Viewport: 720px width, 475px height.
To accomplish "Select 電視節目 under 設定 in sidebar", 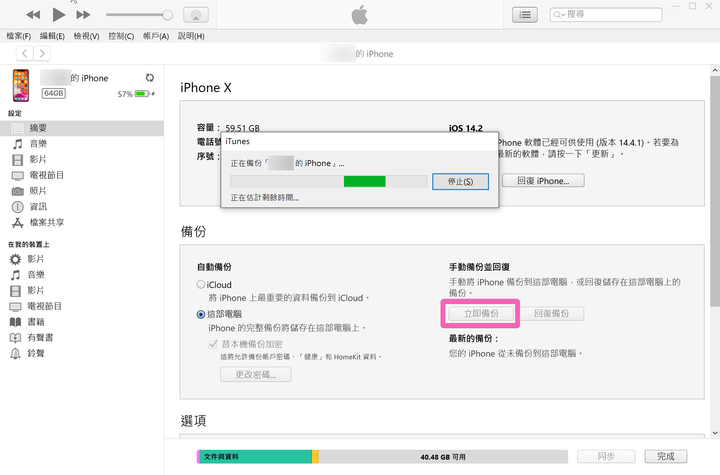I will [x=82, y=175].
